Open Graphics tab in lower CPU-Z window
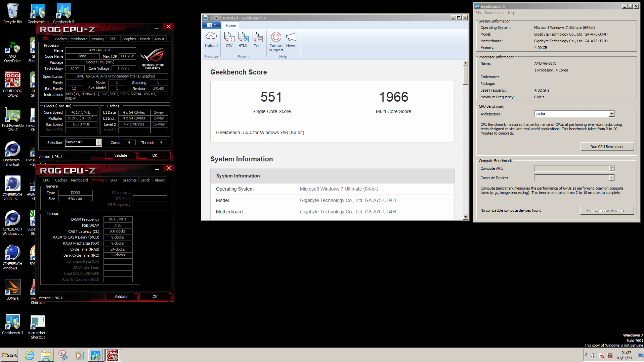This screenshot has height=362, width=644. pyautogui.click(x=130, y=180)
